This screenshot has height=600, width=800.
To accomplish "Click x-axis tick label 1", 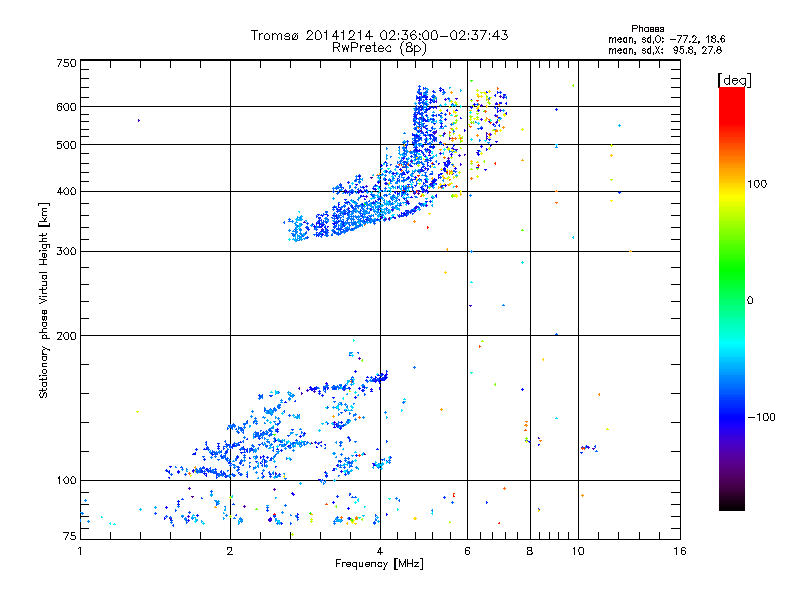I will [80, 551].
